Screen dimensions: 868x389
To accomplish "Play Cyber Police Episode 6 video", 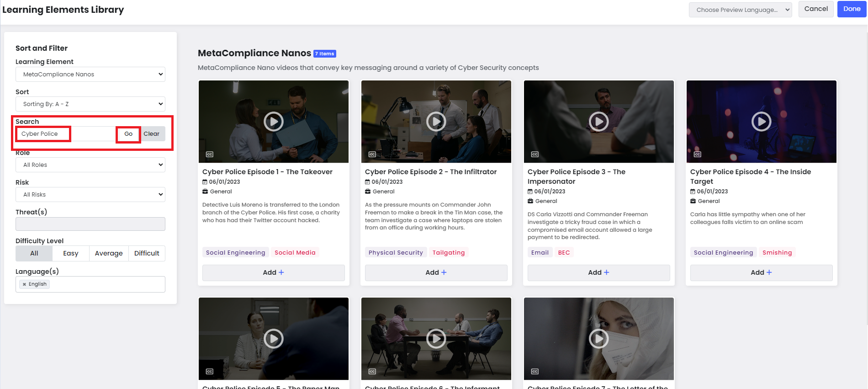I will coord(436,339).
